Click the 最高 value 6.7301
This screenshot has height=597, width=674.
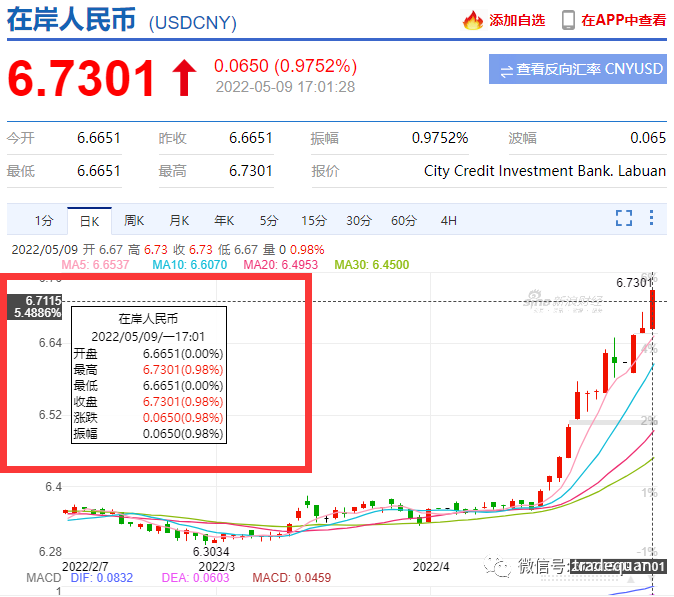point(251,171)
